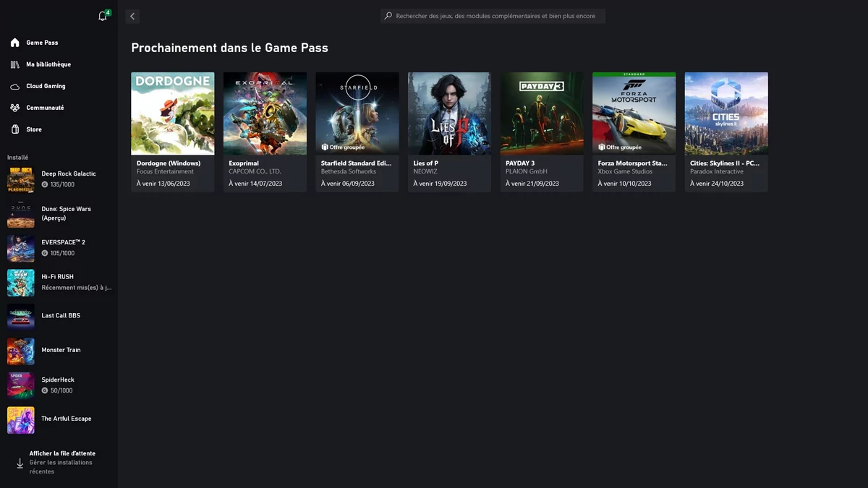Open EVERSPACE 2 title in sidebar

coord(64,242)
